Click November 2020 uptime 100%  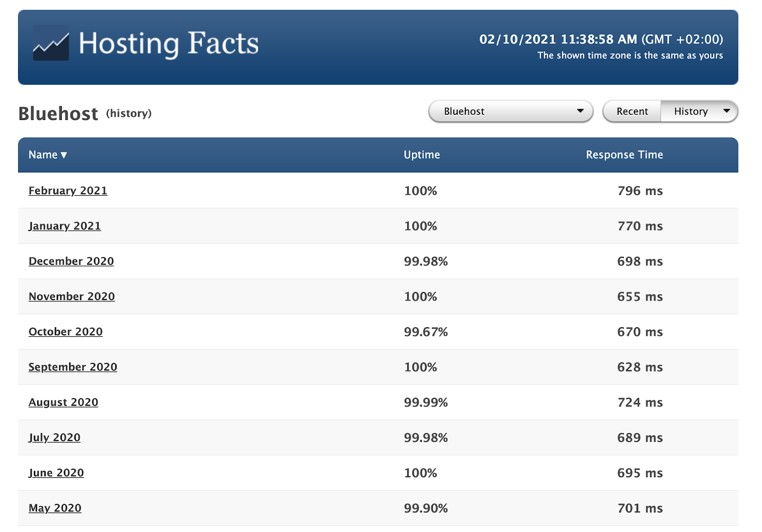(421, 296)
